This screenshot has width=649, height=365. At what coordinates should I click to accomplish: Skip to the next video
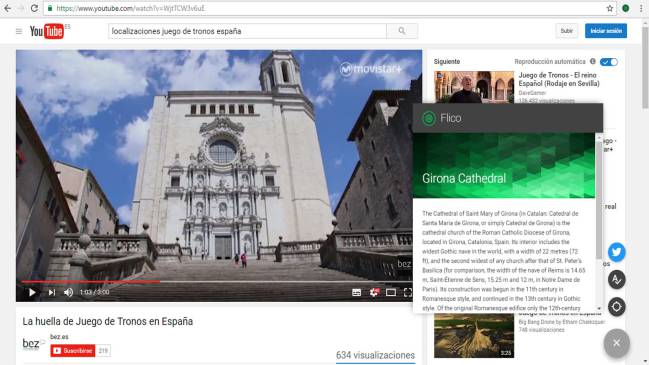coord(51,293)
